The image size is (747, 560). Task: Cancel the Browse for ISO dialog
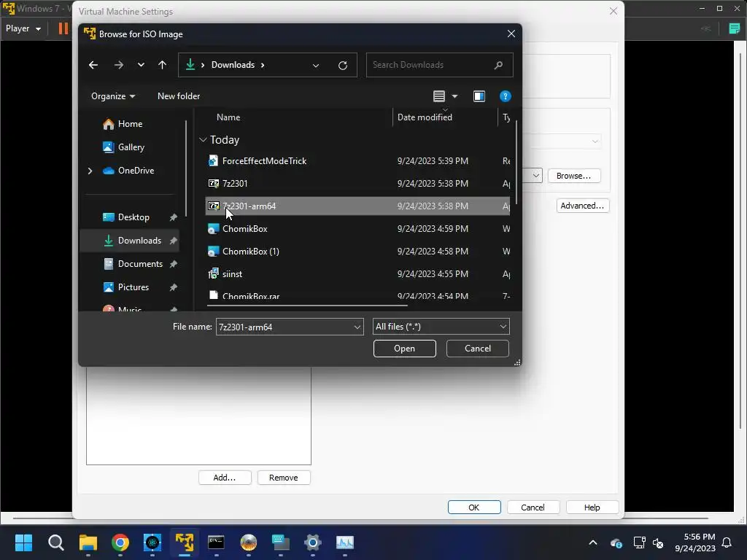click(477, 349)
